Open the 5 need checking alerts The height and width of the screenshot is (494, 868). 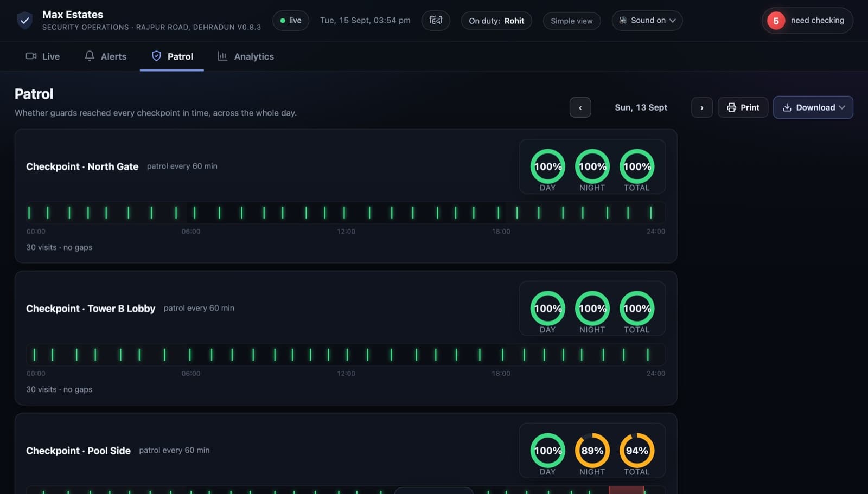coord(807,21)
